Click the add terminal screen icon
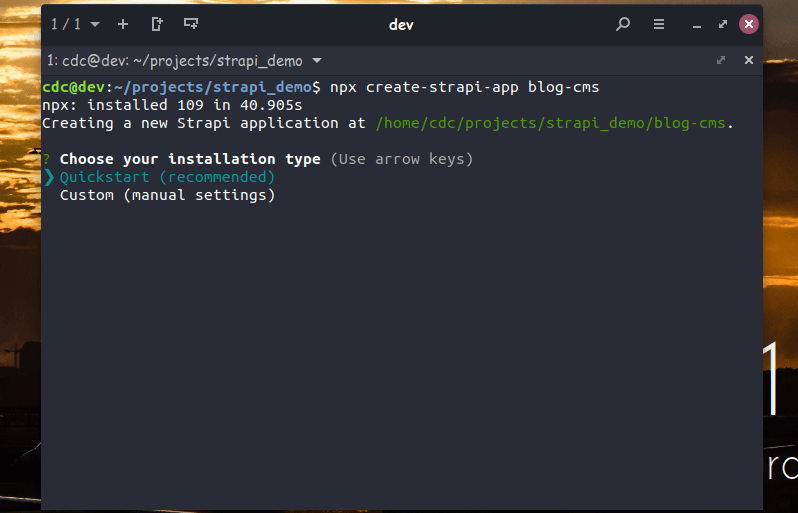This screenshot has height=513, width=798. tap(191, 23)
